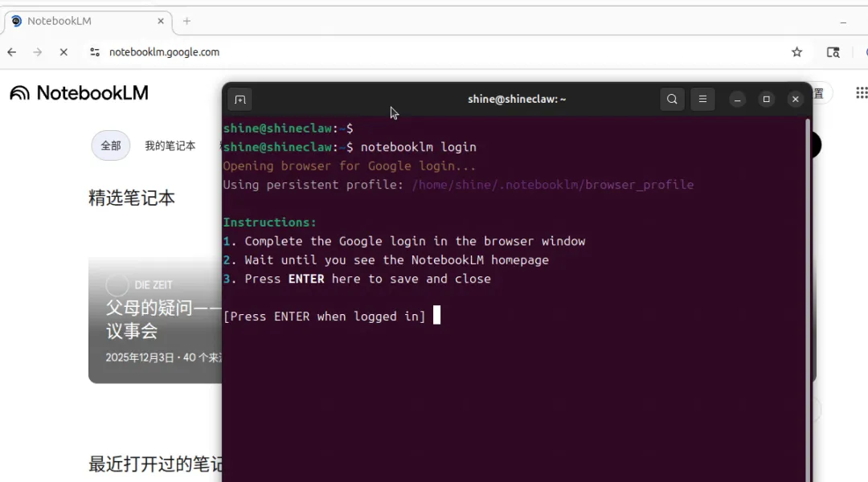Open terminal hamburger menu
The image size is (868, 482).
pos(702,99)
